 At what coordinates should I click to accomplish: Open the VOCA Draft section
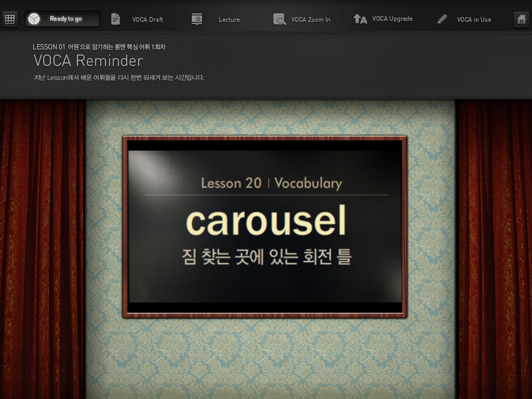tap(147, 19)
